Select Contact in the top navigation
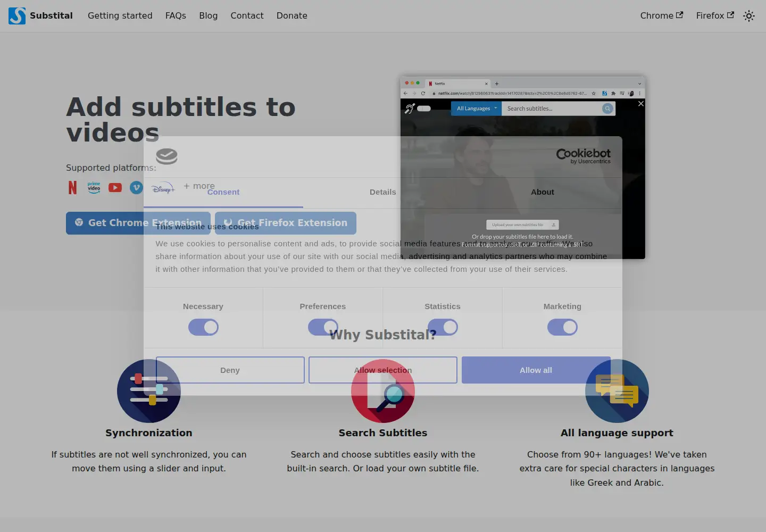This screenshot has width=766, height=532. (247, 16)
